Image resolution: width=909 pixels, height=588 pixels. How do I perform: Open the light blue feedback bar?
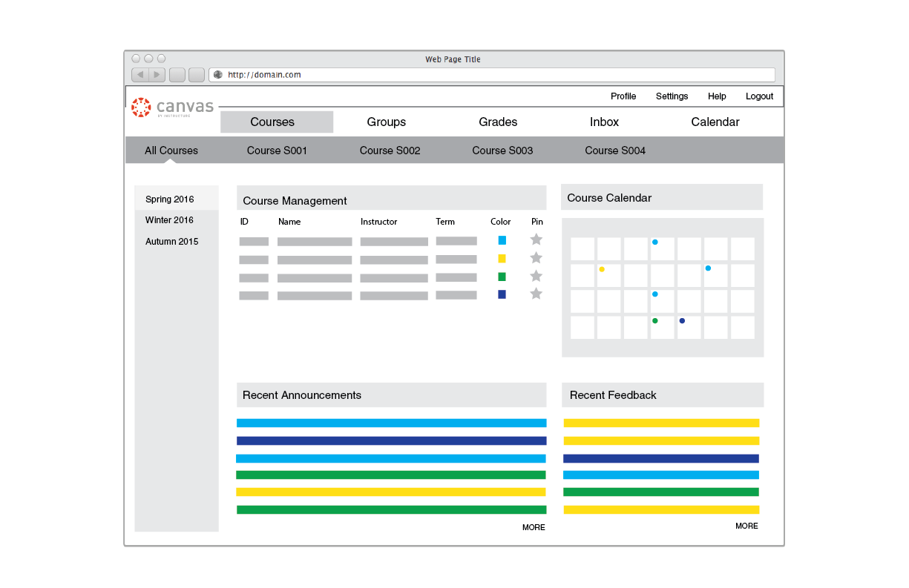point(661,475)
